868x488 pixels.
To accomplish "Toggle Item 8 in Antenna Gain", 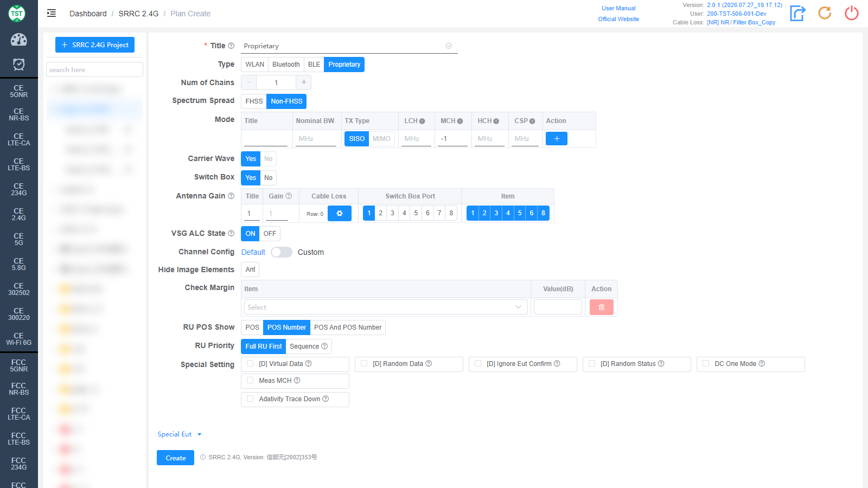I will pos(544,213).
